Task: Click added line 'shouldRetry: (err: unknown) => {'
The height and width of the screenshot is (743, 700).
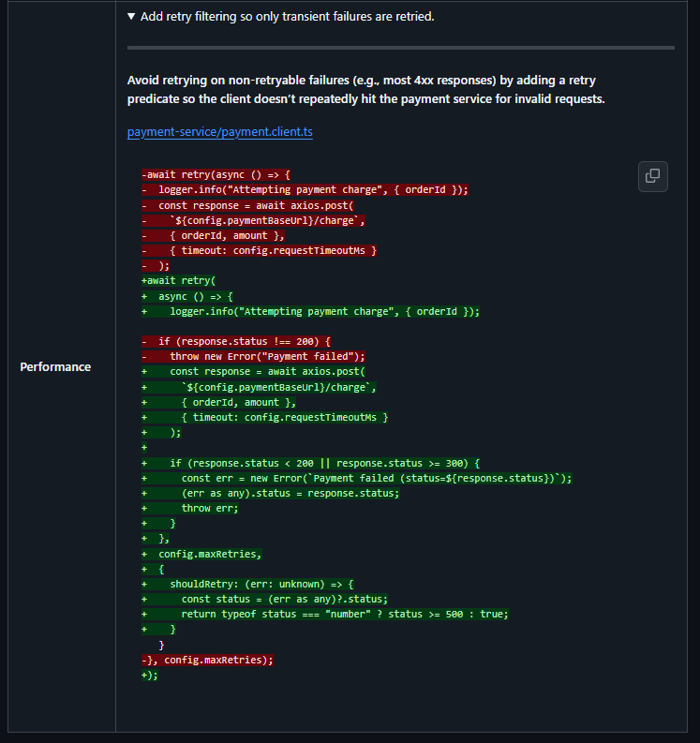Action: (247, 585)
